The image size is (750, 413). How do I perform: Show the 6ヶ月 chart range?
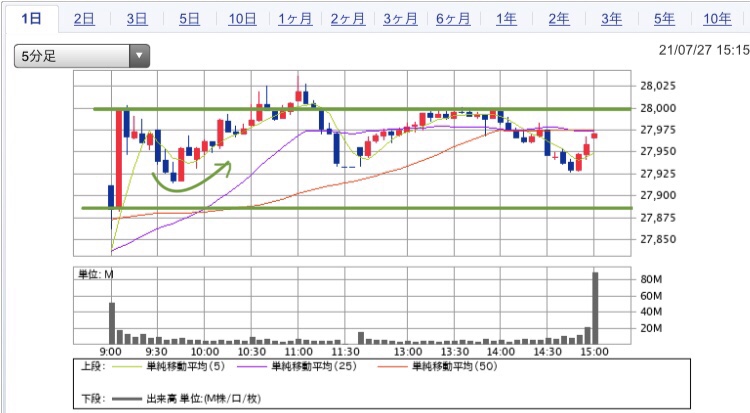(x=453, y=19)
